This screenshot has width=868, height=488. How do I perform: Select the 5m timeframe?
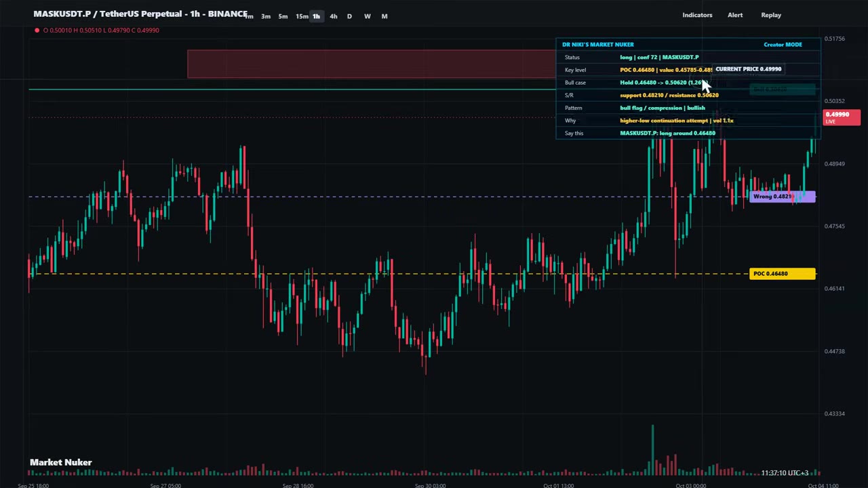pos(283,16)
